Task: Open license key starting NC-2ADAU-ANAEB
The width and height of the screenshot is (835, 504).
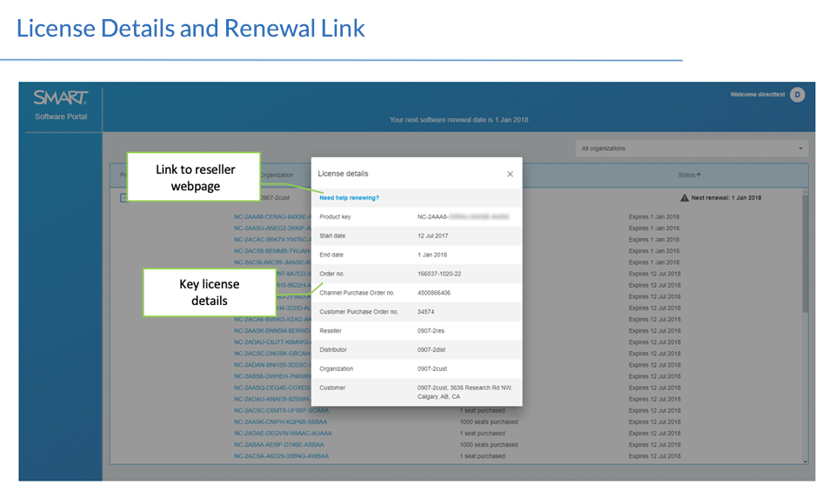Action: pyautogui.click(x=272, y=399)
